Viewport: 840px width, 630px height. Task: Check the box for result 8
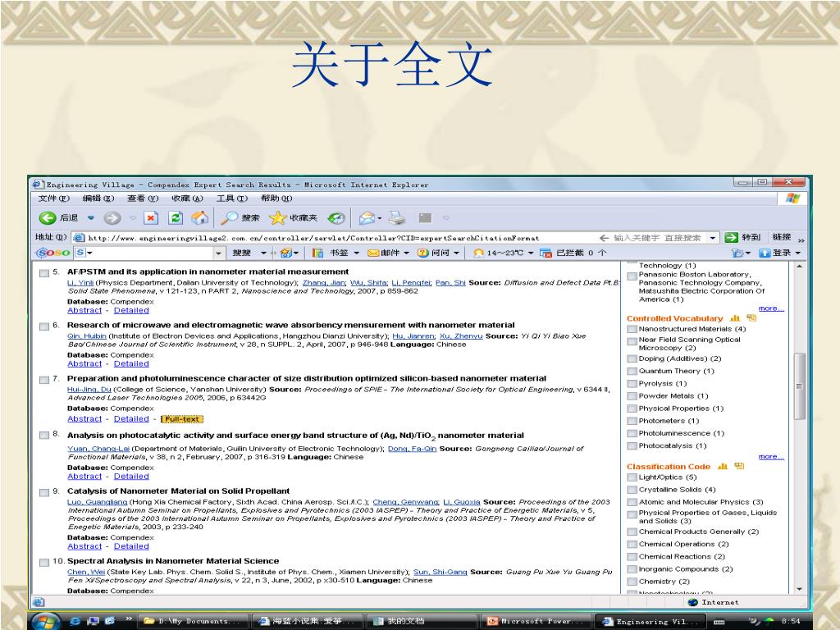tap(44, 435)
